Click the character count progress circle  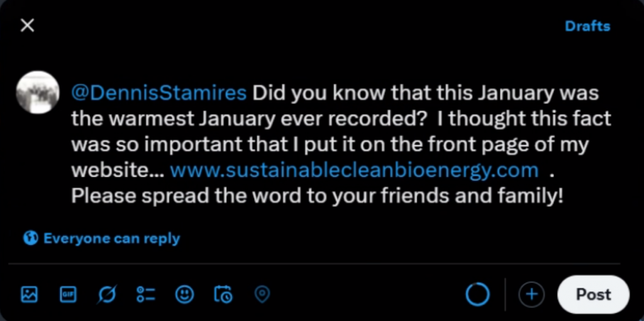[477, 294]
